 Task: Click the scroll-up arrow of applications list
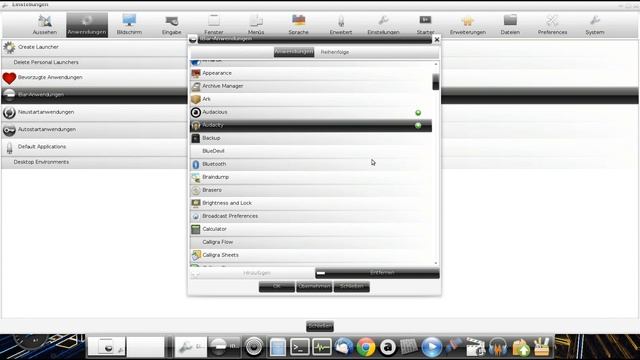click(x=436, y=64)
